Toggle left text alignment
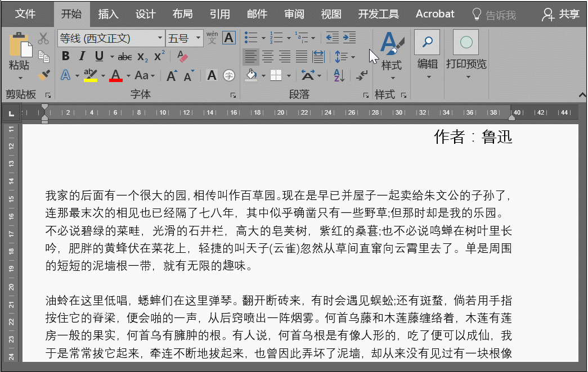This screenshot has height=372, width=588. [250, 57]
